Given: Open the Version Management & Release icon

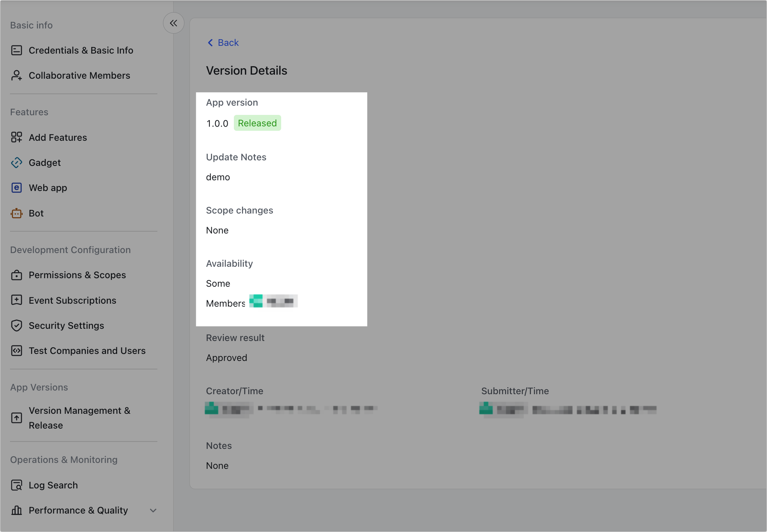Looking at the screenshot, I should [16, 418].
